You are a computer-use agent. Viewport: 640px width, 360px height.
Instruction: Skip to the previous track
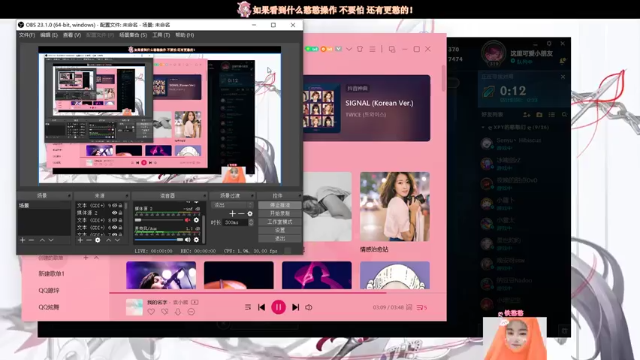click(261, 307)
